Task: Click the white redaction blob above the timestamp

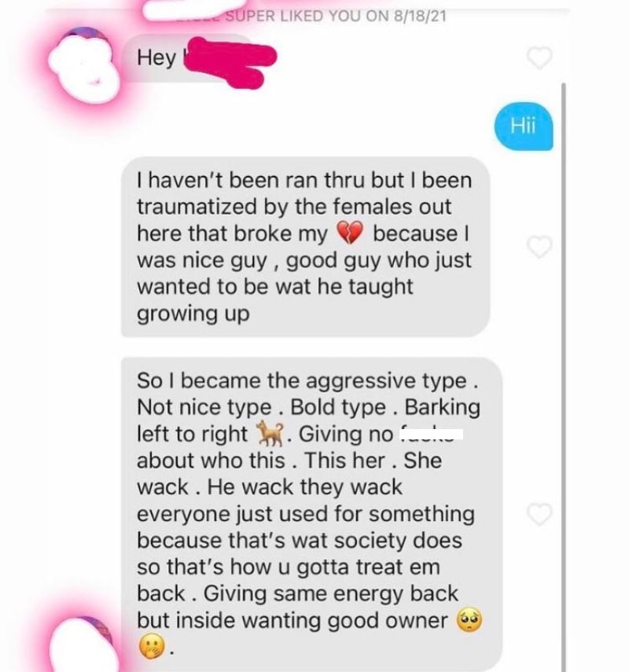Action: (187, 11)
